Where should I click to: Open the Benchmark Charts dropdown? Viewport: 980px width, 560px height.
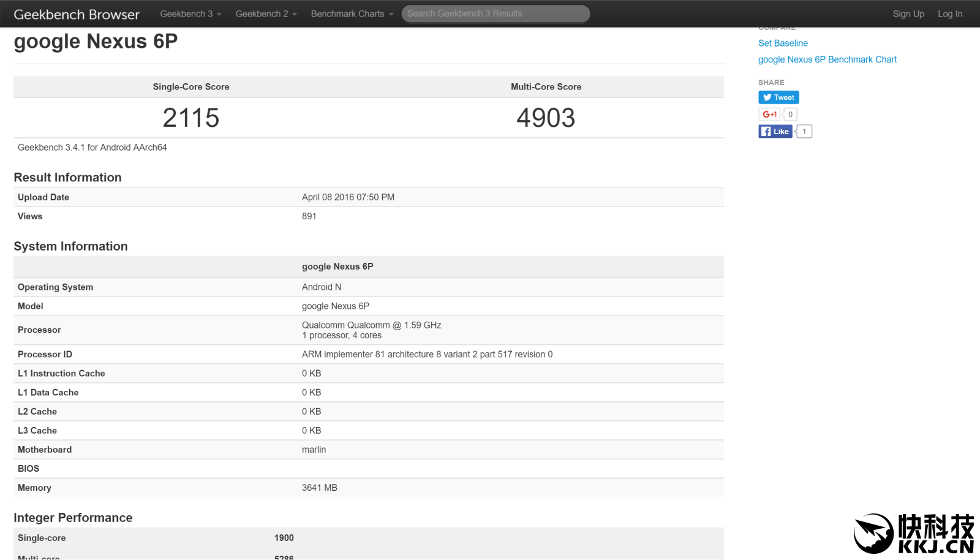(x=352, y=13)
